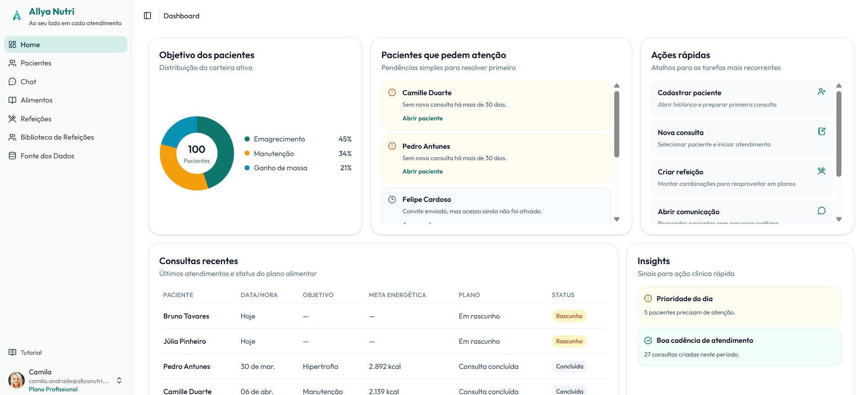This screenshot has width=868, height=395.
Task: Click the donut chart center 100 Pacientes
Action: click(x=197, y=153)
